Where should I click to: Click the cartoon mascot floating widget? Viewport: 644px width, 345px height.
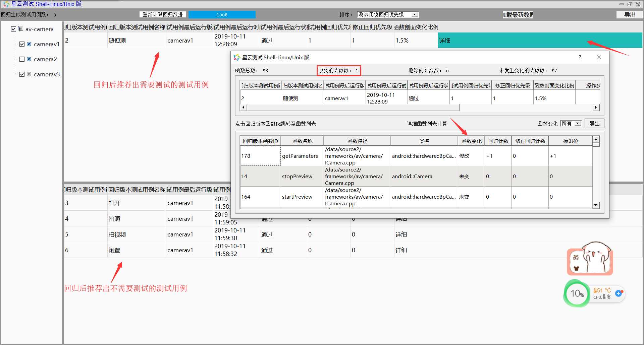coord(590,259)
